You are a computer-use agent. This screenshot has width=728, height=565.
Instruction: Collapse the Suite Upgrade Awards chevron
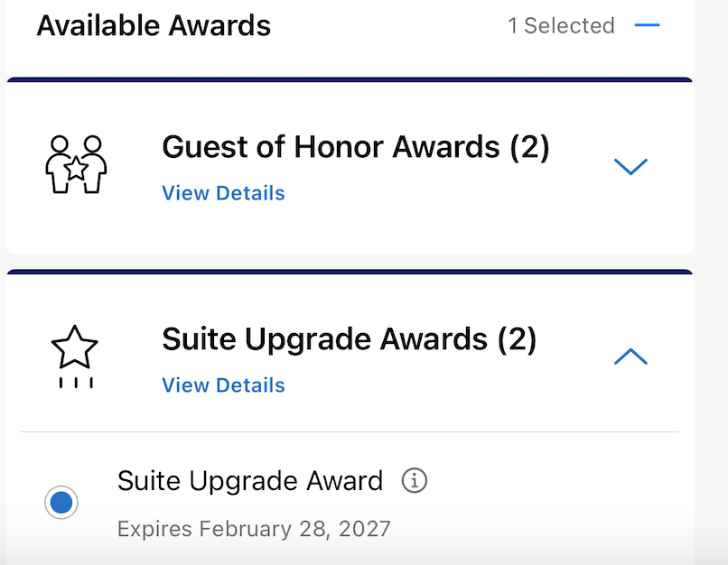[630, 357]
